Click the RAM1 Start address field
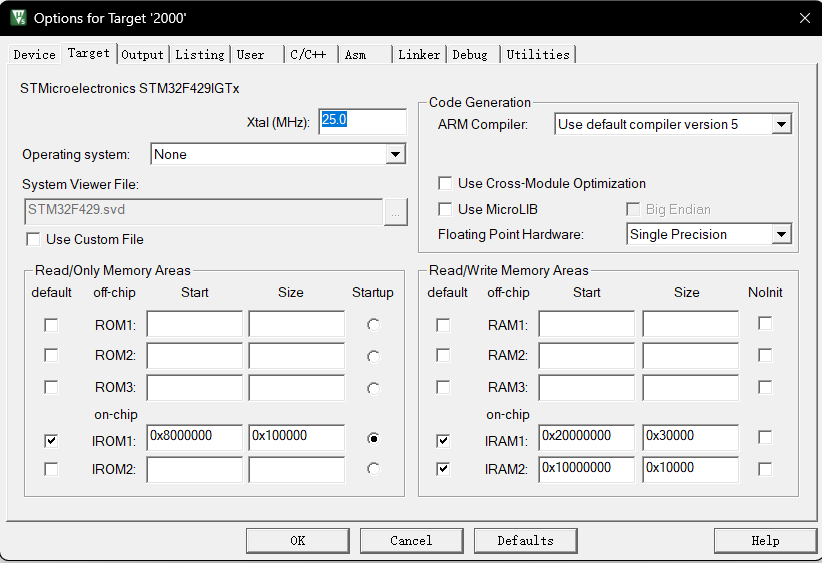822x563 pixels. pos(587,324)
